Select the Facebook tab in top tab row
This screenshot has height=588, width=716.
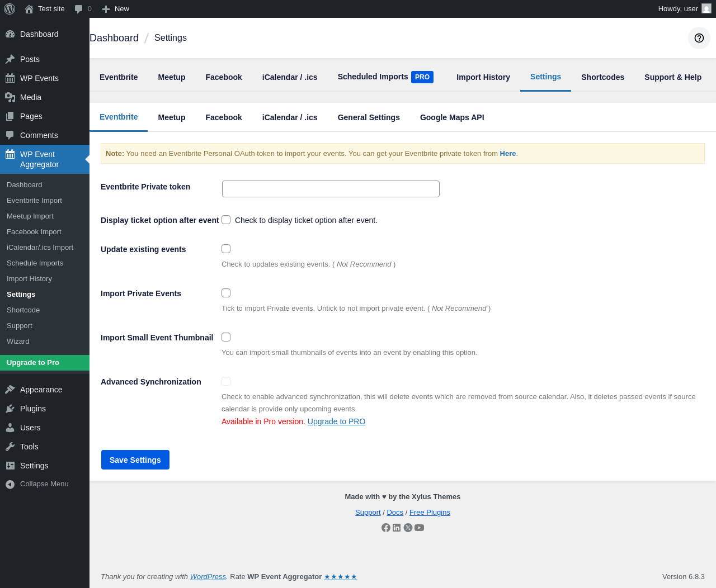[224, 77]
